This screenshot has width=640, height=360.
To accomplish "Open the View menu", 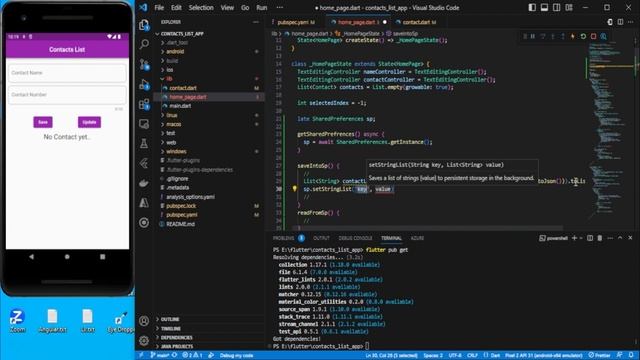I will [x=227, y=7].
